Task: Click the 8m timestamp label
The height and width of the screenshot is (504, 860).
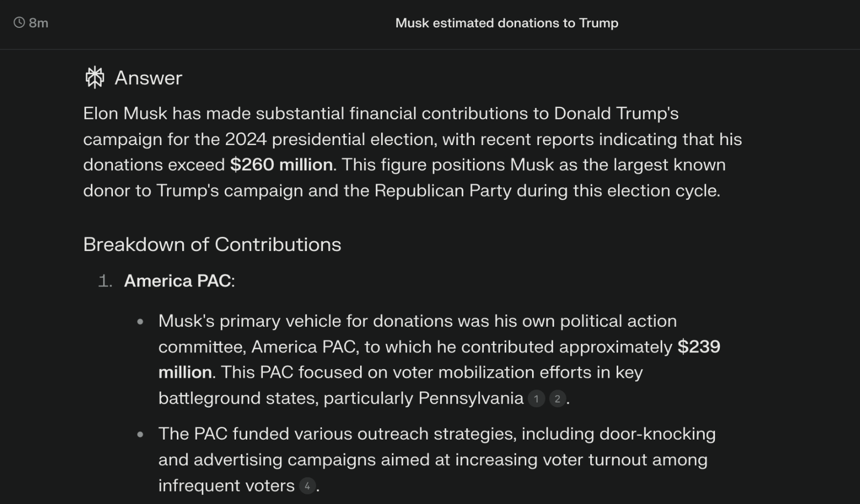Action: coord(39,23)
